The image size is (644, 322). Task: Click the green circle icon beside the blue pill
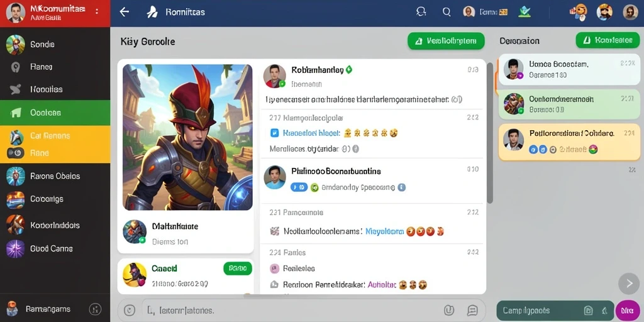(x=314, y=187)
